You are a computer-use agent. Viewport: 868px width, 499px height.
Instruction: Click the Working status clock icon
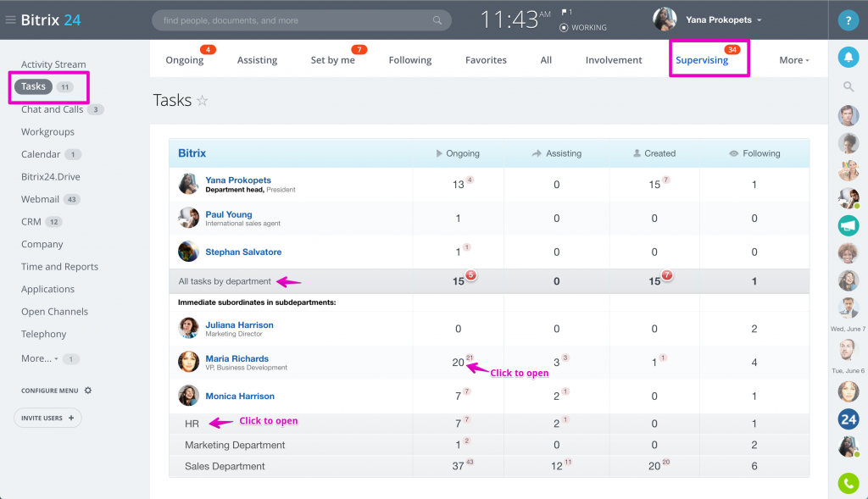coord(564,28)
